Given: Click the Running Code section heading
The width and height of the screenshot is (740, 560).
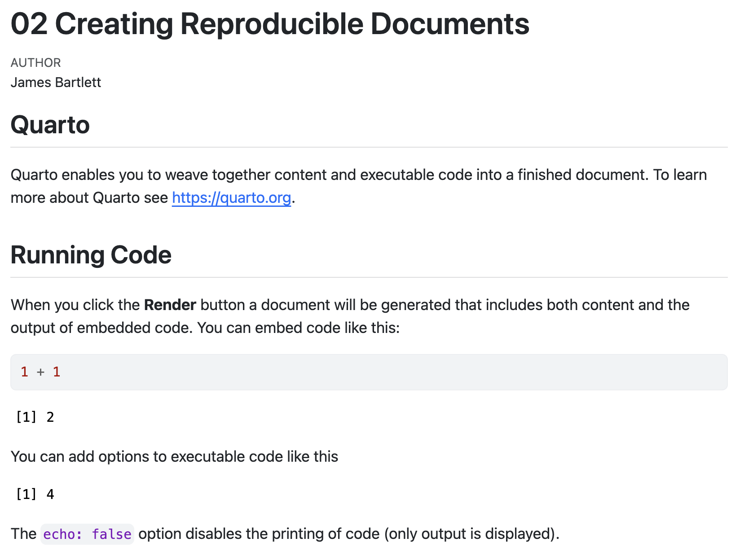Looking at the screenshot, I should pos(91,255).
